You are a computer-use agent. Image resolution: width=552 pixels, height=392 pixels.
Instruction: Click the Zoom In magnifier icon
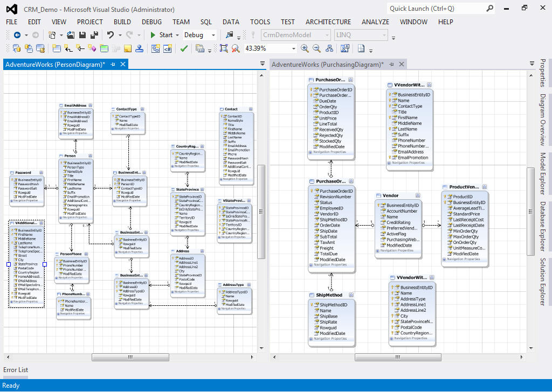[x=305, y=48]
